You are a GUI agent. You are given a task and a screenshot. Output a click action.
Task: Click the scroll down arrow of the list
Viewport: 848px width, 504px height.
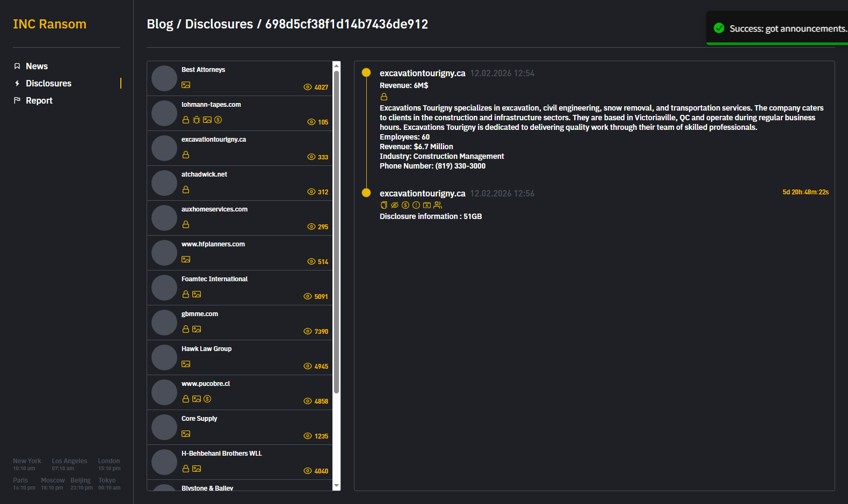[x=337, y=486]
